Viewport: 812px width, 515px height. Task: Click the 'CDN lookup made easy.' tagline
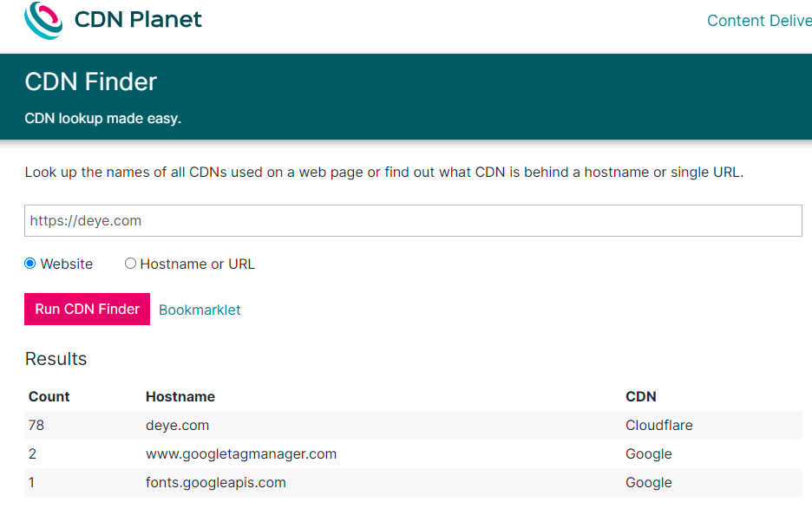[x=102, y=119]
